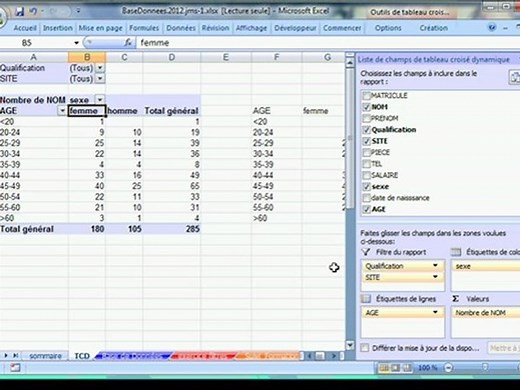This screenshot has width=520, height=390.
Task: Click the zoom slider handle
Action: coord(485,367)
